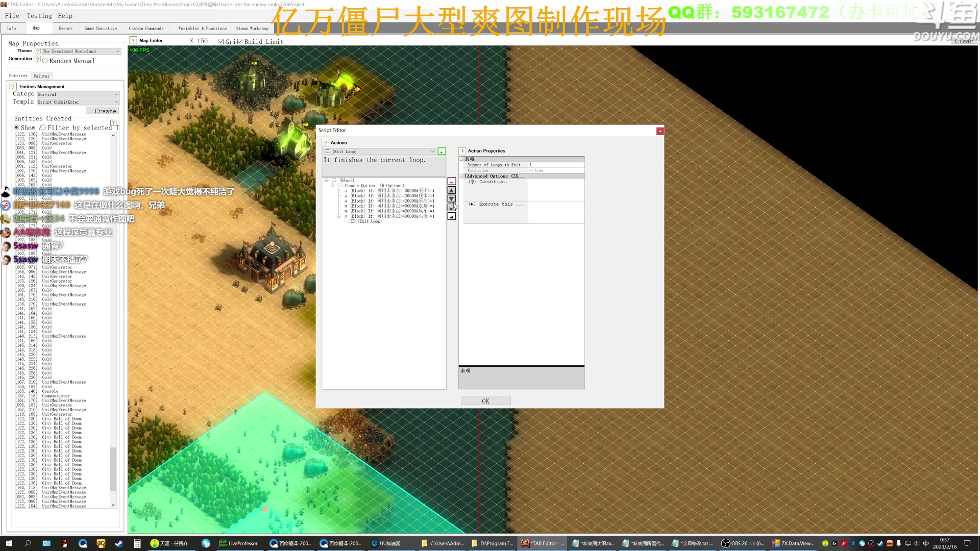The width and height of the screenshot is (980, 551).
Task: Open Calculator from the taskbar
Action: (137, 543)
